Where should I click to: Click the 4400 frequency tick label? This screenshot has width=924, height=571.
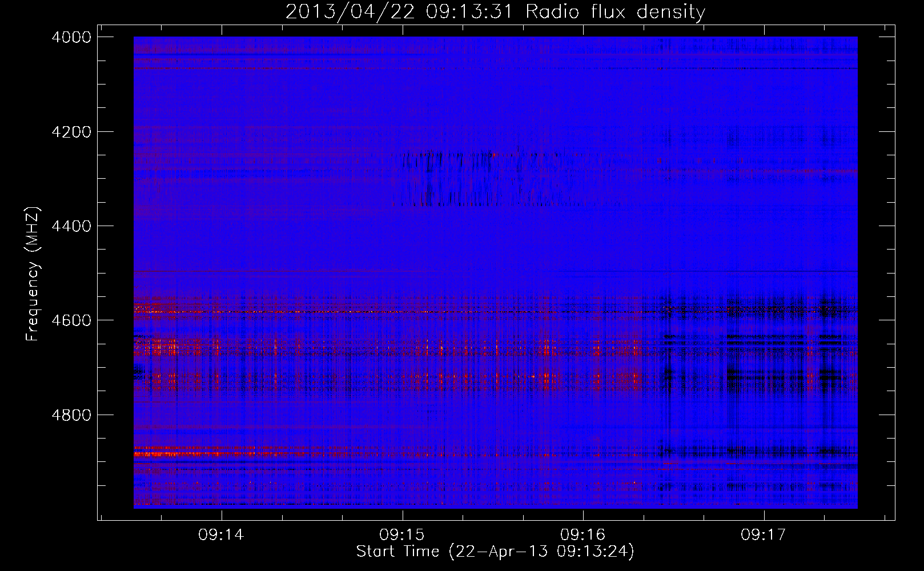click(71, 226)
